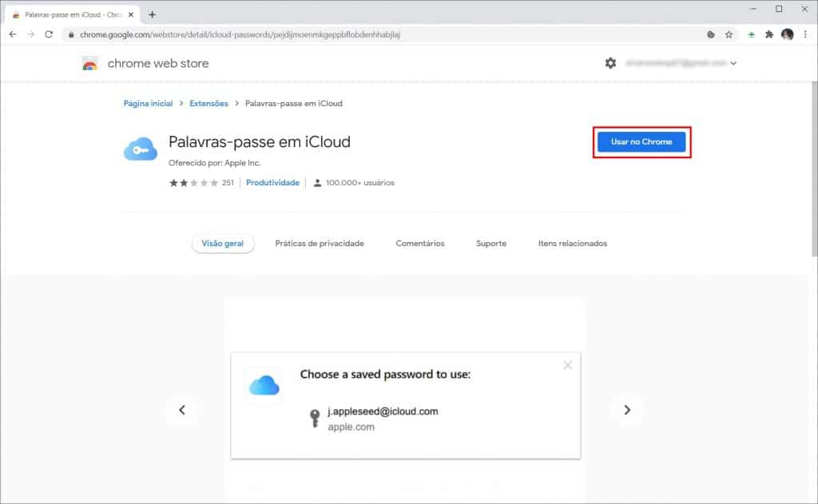The width and height of the screenshot is (818, 504).
Task: Minimize the Chrome window
Action: pos(753,9)
